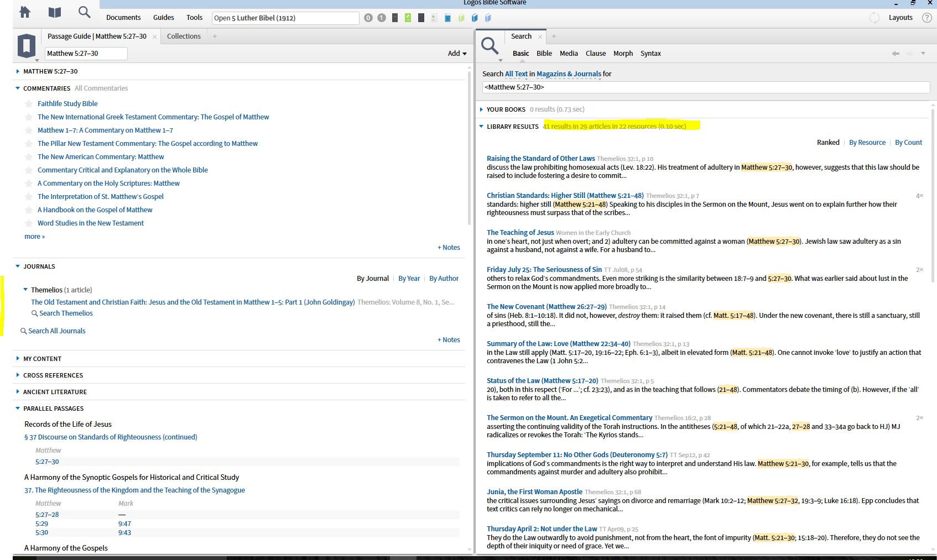The width and height of the screenshot is (937, 560).
Task: Click the command box showing Open 5 Luther Bibel
Action: click(x=285, y=18)
